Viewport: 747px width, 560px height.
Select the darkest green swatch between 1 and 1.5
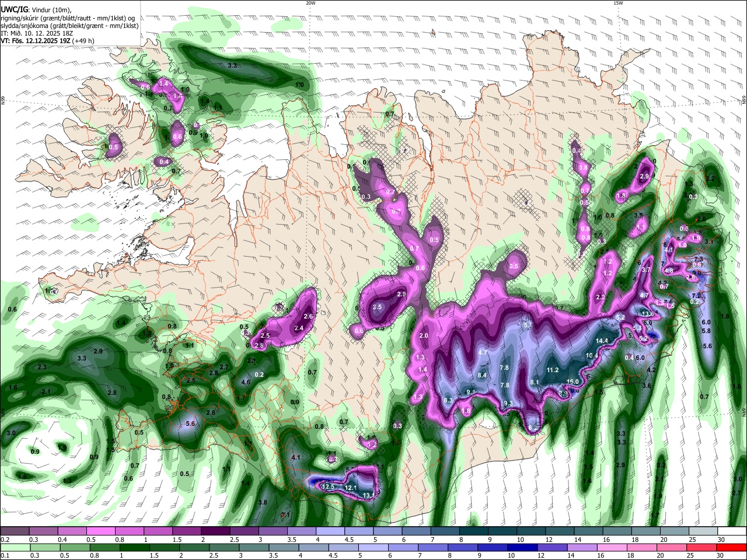[x=134, y=547]
